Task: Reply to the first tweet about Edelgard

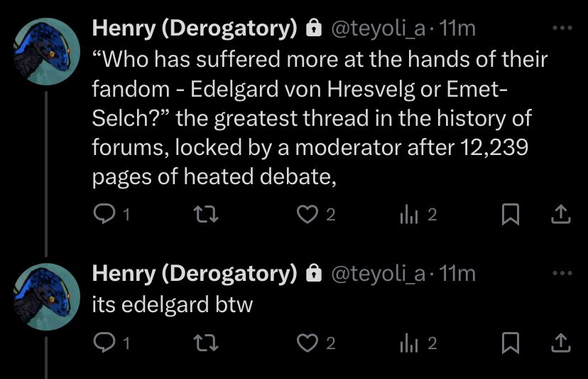Action: pyautogui.click(x=104, y=214)
